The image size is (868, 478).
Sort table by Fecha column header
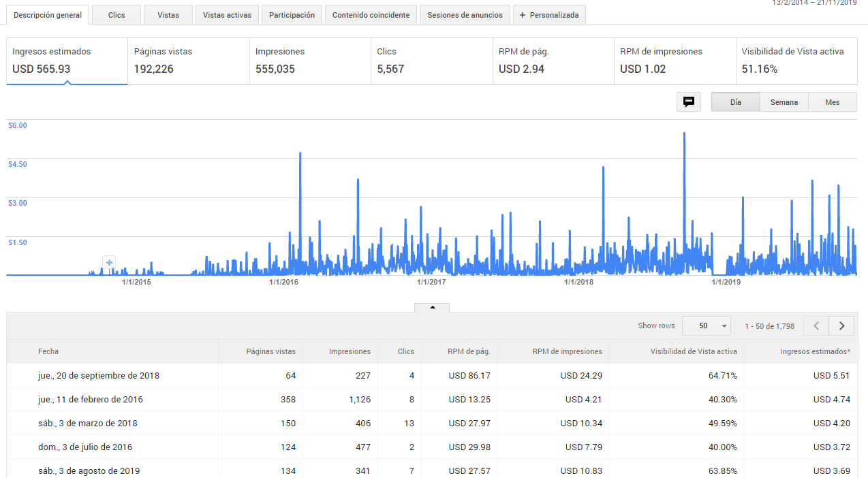pos(48,351)
